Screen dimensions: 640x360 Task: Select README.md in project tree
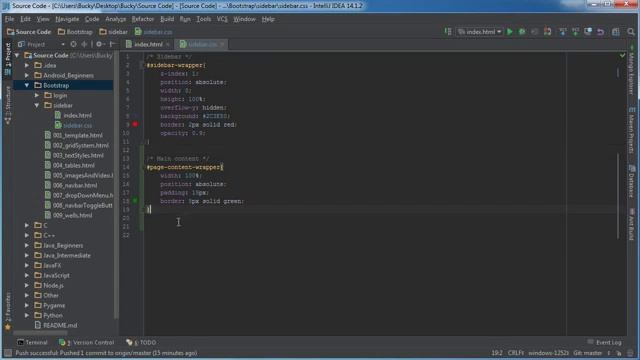[x=60, y=325]
